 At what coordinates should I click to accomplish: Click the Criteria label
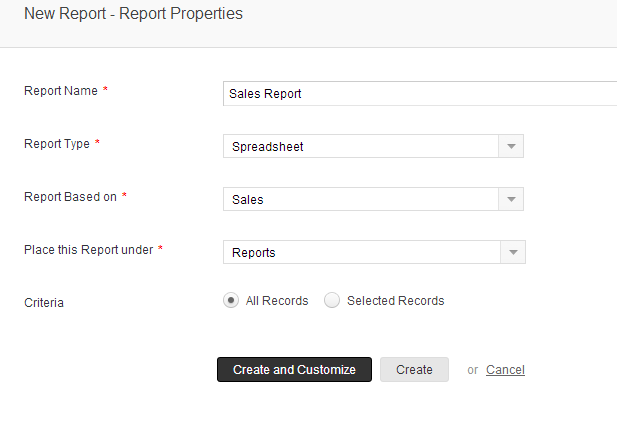point(44,302)
